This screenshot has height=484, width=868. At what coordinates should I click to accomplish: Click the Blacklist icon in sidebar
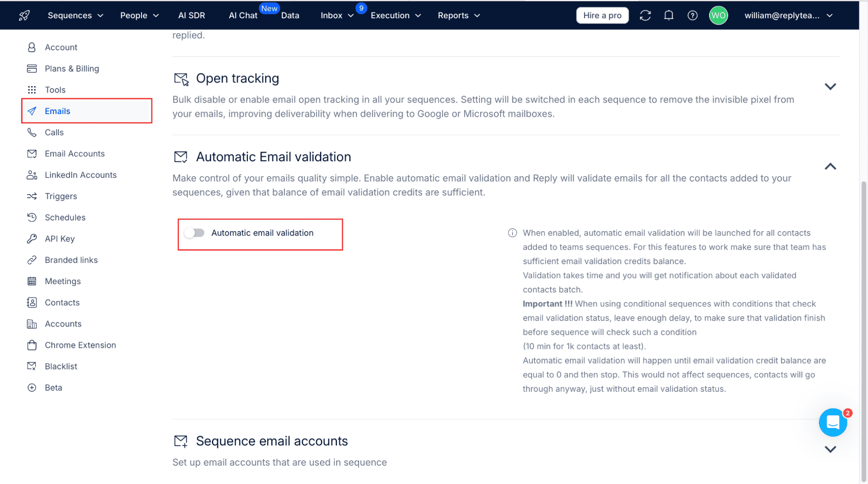(33, 365)
